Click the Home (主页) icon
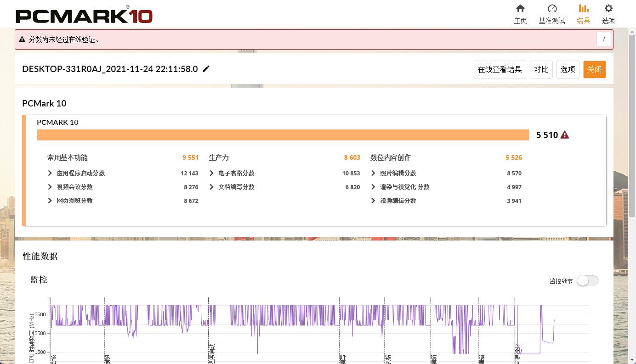The height and width of the screenshot is (364, 636). [x=520, y=9]
